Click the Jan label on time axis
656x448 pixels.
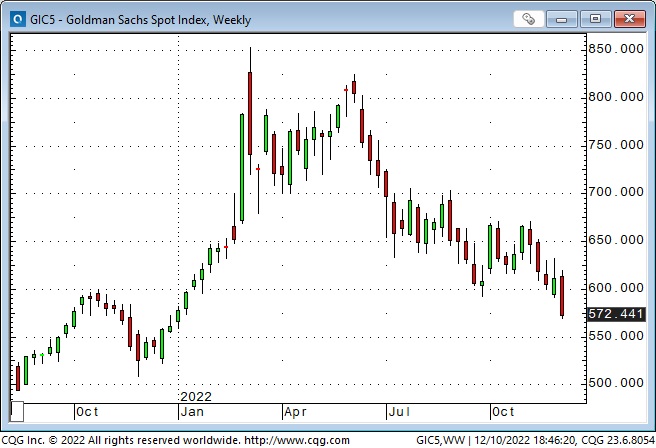[192, 412]
